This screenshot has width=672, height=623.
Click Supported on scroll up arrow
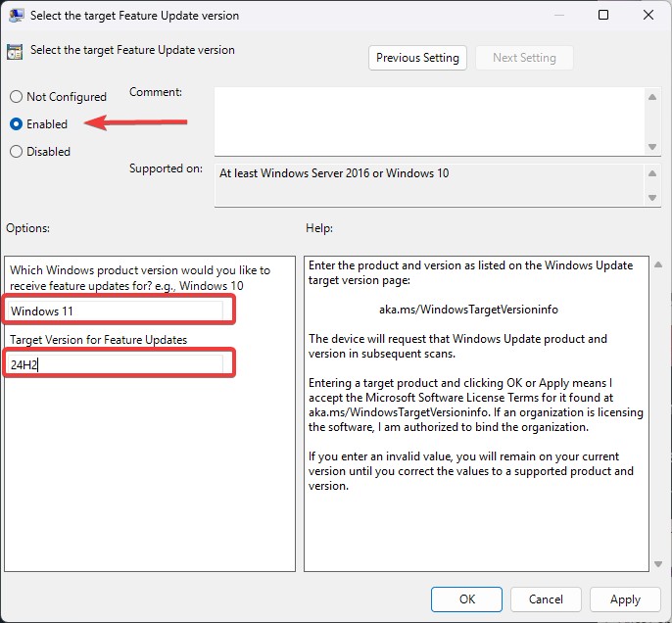coord(652,173)
